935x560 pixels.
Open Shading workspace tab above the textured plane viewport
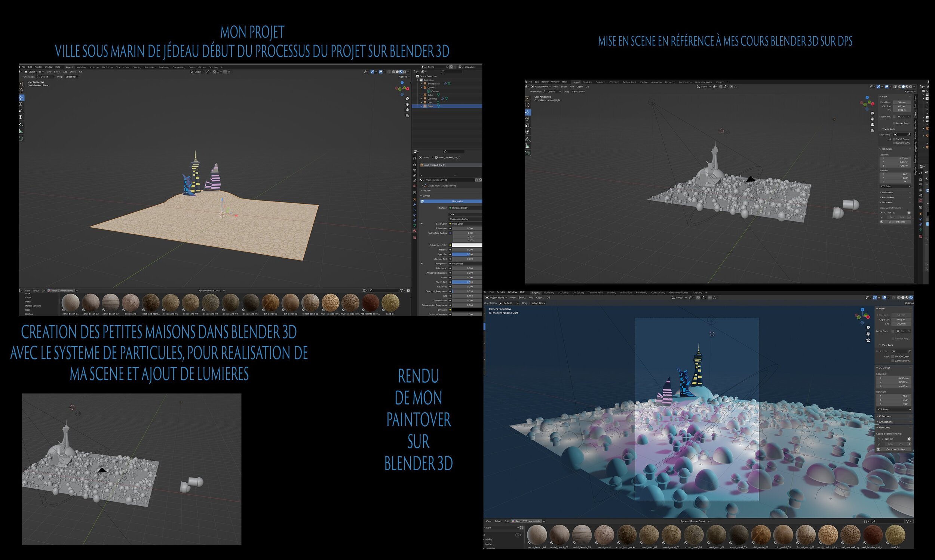click(137, 67)
